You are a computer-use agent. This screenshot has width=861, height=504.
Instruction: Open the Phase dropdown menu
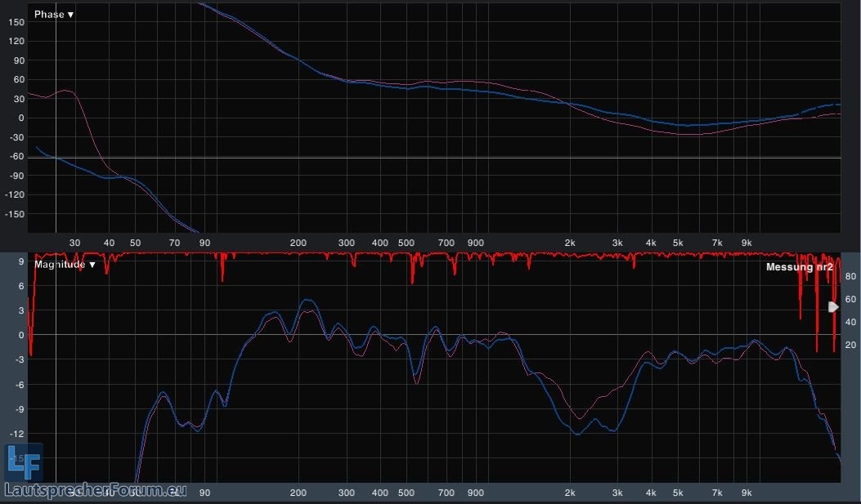coord(53,15)
